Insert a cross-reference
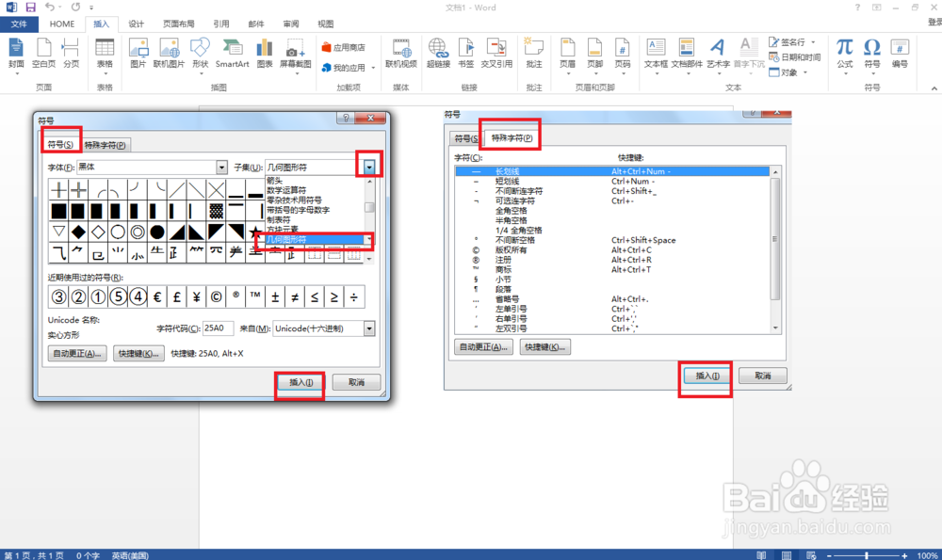 pos(496,54)
